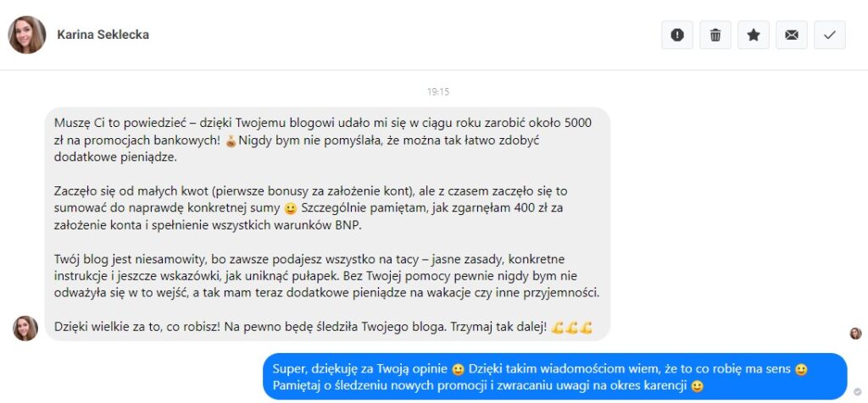Click the Karina Seklecka contact name
The height and width of the screenshot is (403, 868).
tap(103, 35)
